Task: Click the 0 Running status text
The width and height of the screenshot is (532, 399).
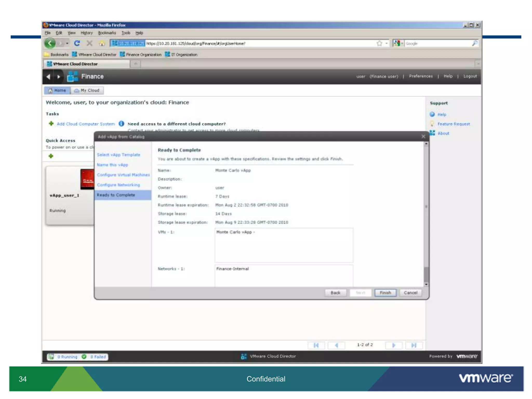Action: pyautogui.click(x=68, y=357)
